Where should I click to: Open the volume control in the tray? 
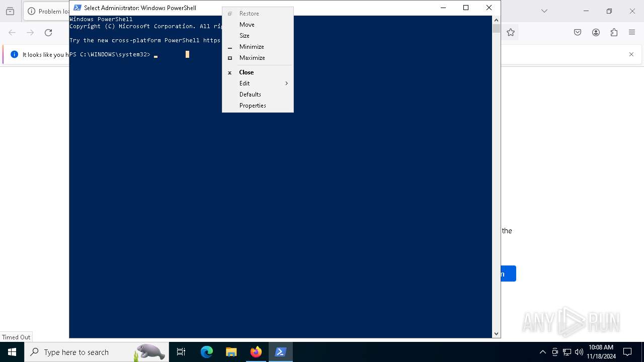[x=579, y=352]
